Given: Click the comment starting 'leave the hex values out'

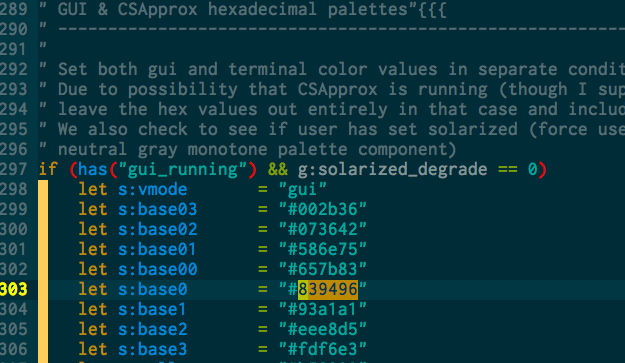Looking at the screenshot, I should point(341,109).
